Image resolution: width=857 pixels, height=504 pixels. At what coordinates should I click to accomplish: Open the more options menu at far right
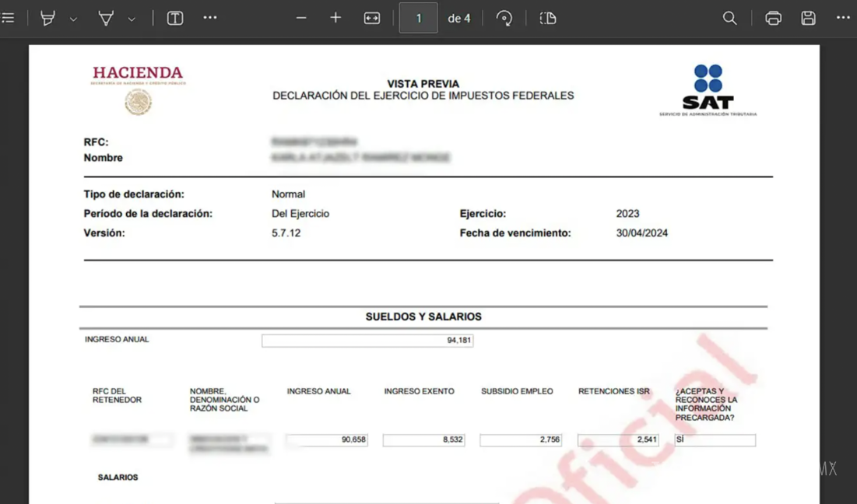pyautogui.click(x=843, y=18)
